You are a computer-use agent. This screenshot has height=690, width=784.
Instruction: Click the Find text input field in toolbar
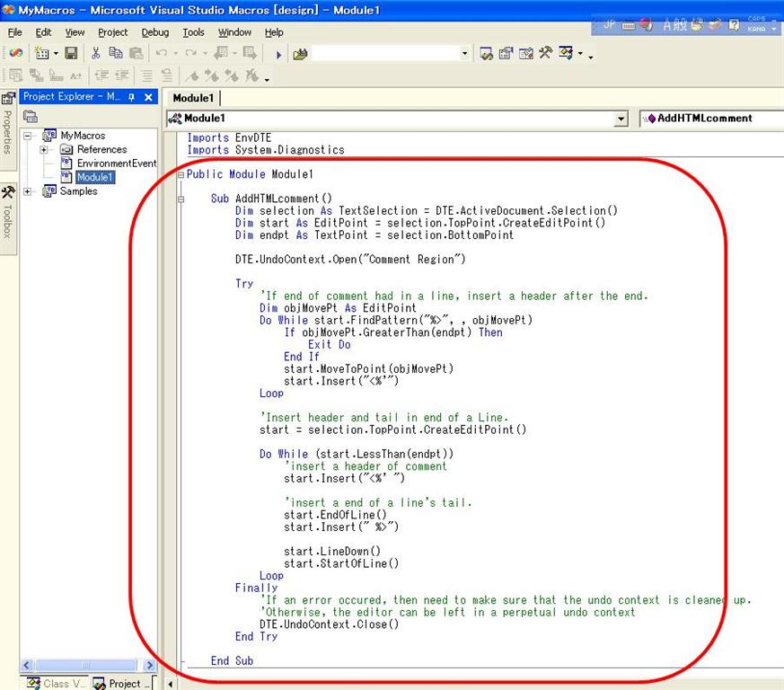(x=385, y=53)
